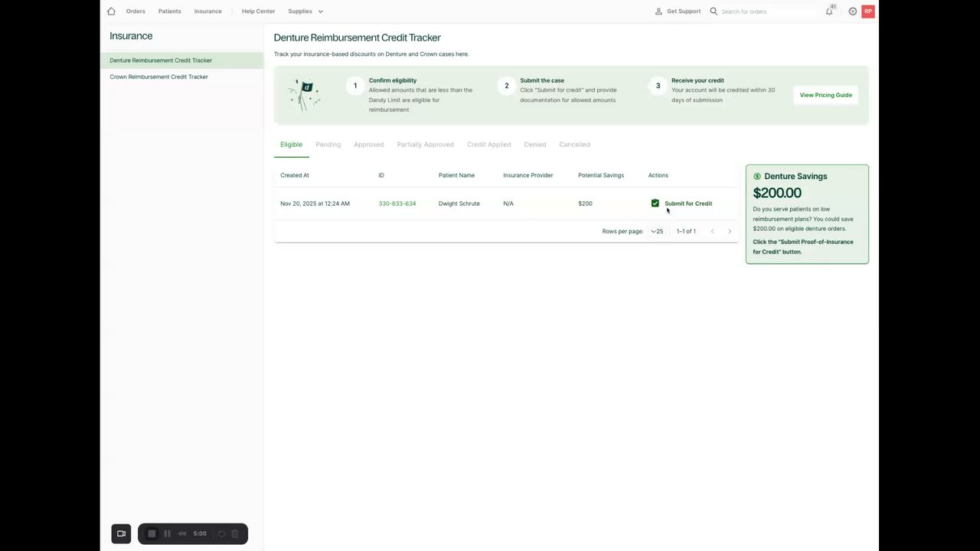This screenshot has width=980, height=551.
Task: Click step 2 Submit the case heading
Action: (x=542, y=80)
